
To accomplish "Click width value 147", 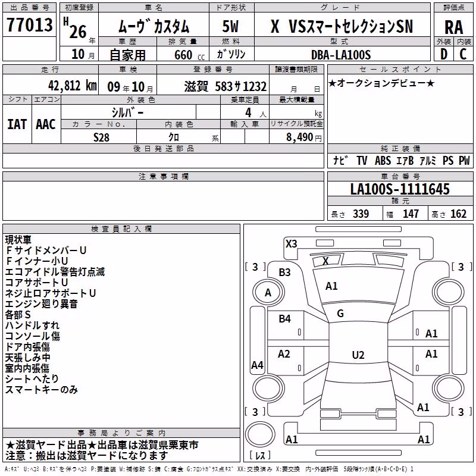I will pos(411,214).
